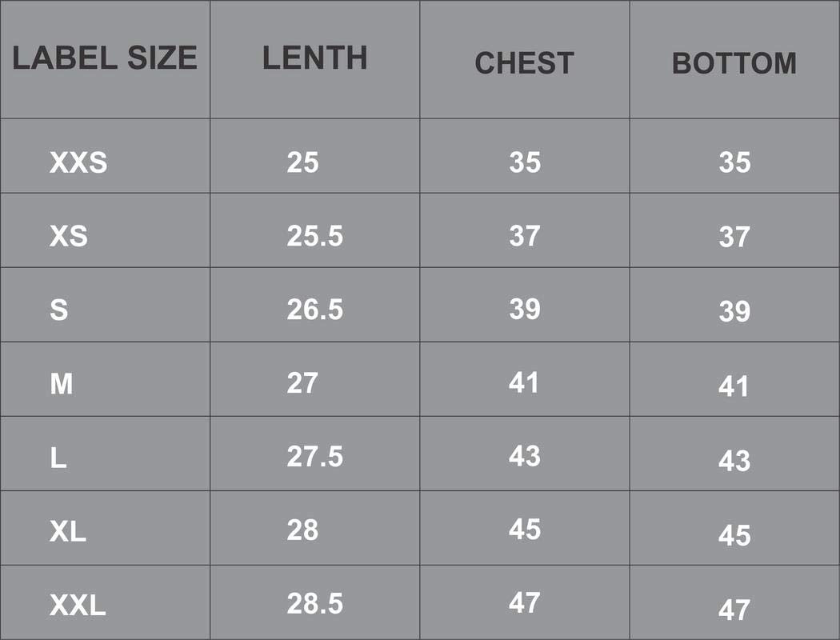Click the XXL size label cell
Image resolution: width=840 pixels, height=640 pixels.
[78, 606]
